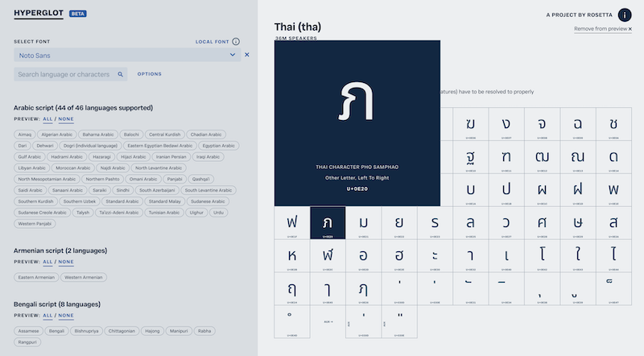Select the Thai glyph ศ in the grid

coord(542,223)
